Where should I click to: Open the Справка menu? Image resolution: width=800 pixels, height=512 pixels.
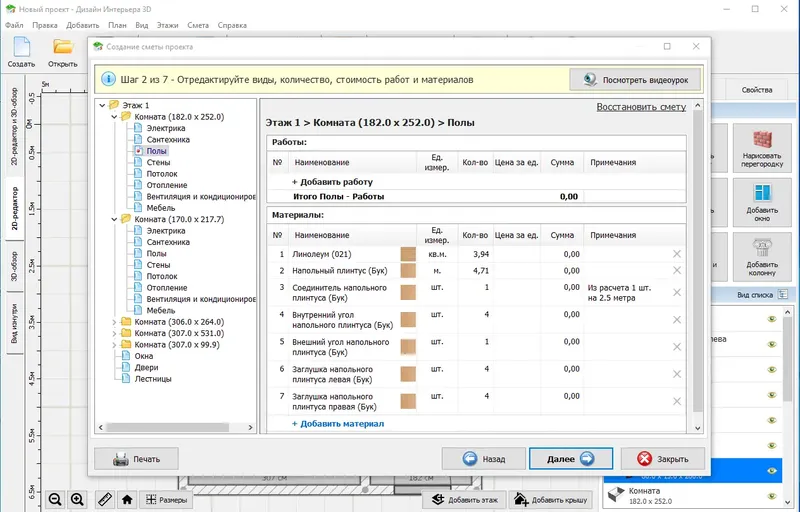[x=232, y=25]
